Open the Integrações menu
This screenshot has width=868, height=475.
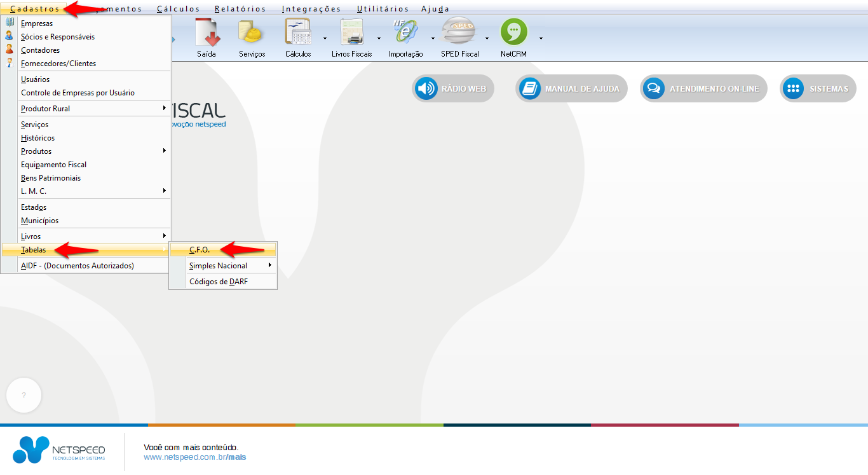pyautogui.click(x=311, y=9)
